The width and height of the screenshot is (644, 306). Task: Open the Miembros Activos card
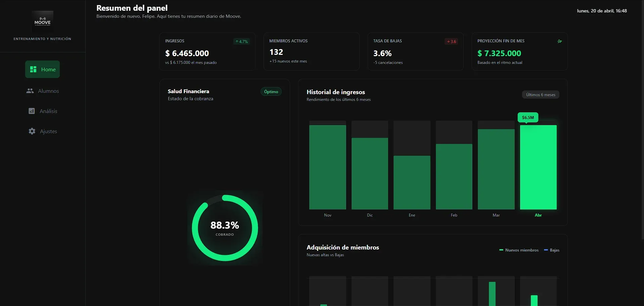point(312,51)
